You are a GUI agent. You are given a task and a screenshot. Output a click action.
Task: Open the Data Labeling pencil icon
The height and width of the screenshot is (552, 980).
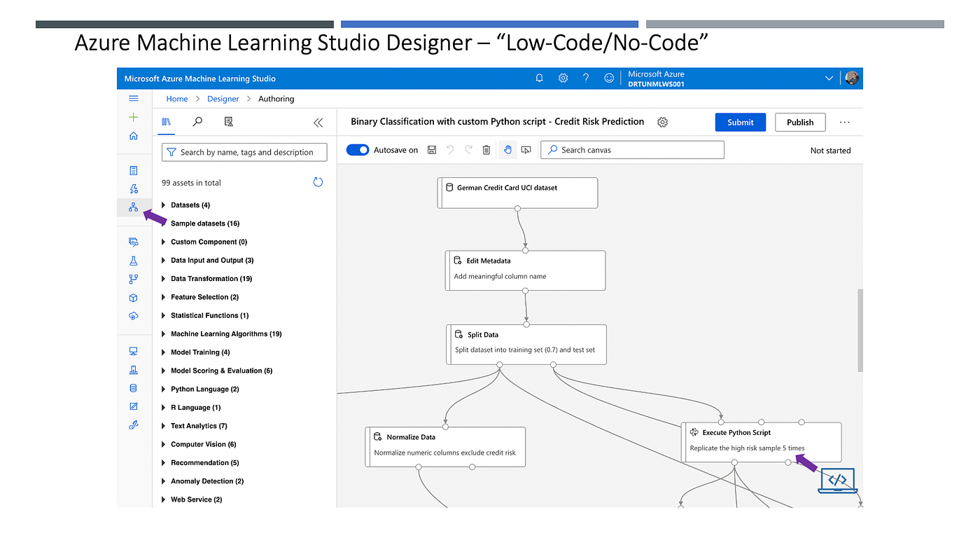point(134,406)
